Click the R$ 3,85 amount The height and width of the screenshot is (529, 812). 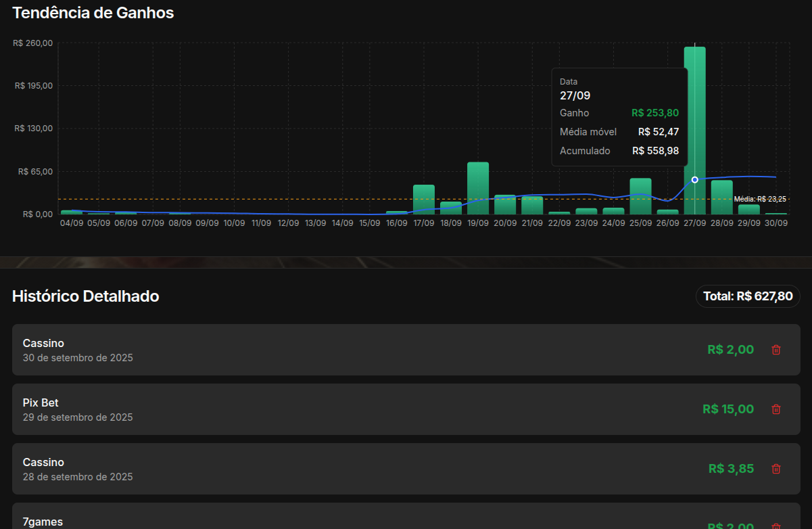tap(731, 469)
